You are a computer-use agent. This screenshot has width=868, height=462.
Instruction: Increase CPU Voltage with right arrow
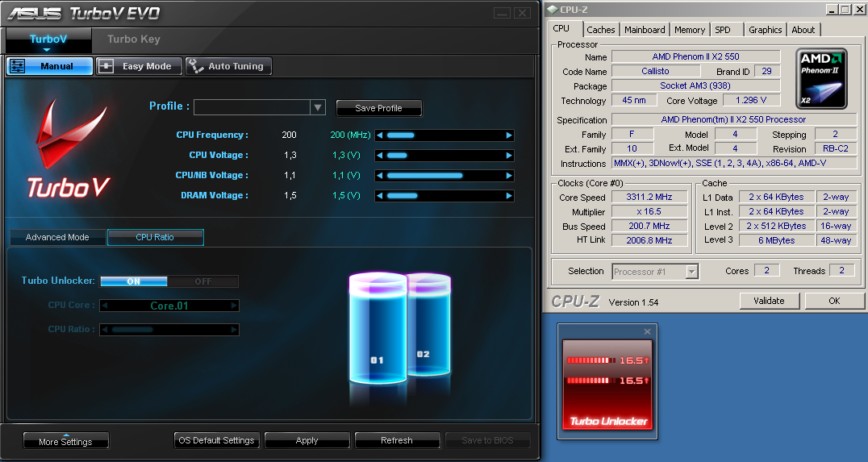[509, 156]
